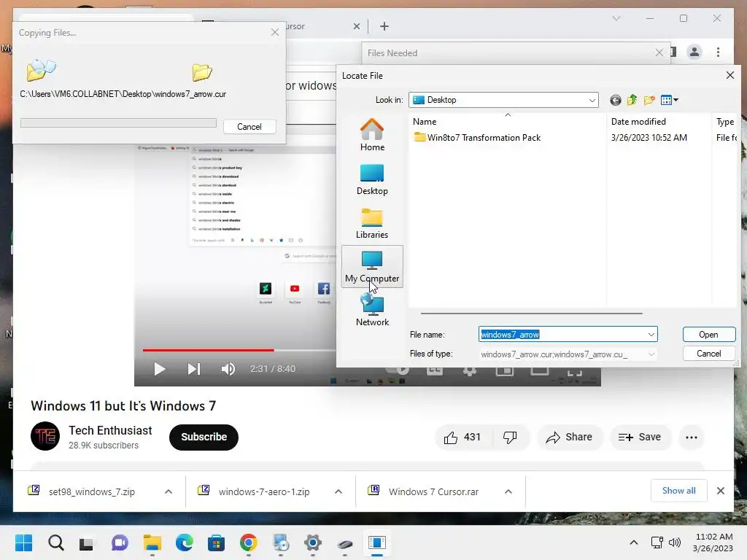Open clock showing 11:02 AM
This screenshot has width=747, height=560.
click(713, 542)
